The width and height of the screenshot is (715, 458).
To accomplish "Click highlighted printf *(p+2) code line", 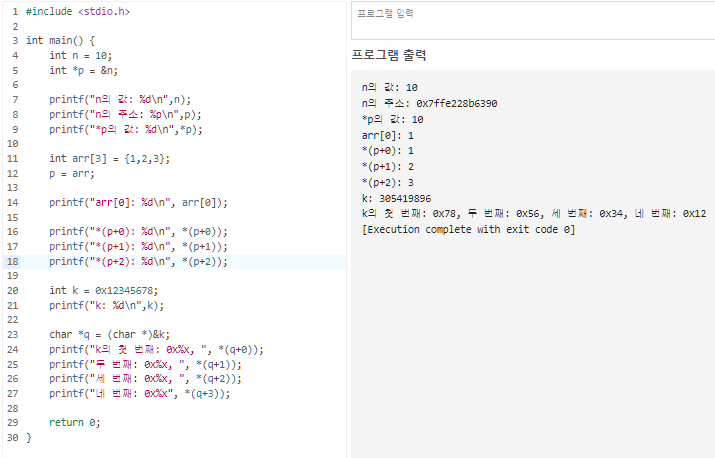I will tap(138, 262).
